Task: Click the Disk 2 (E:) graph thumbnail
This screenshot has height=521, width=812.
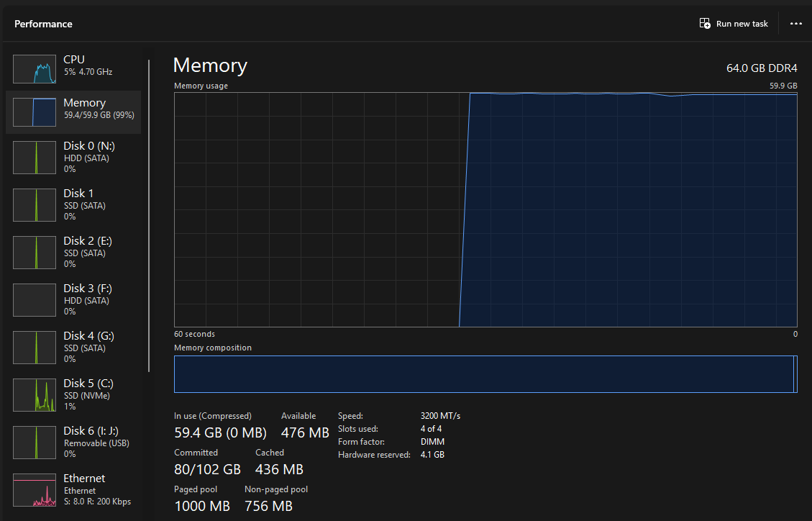Action: click(35, 253)
